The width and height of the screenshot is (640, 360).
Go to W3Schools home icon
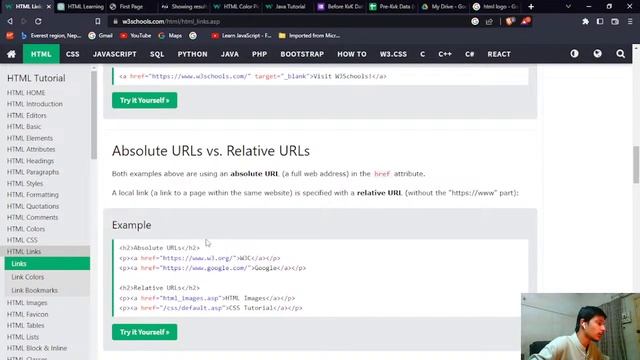click(11, 54)
